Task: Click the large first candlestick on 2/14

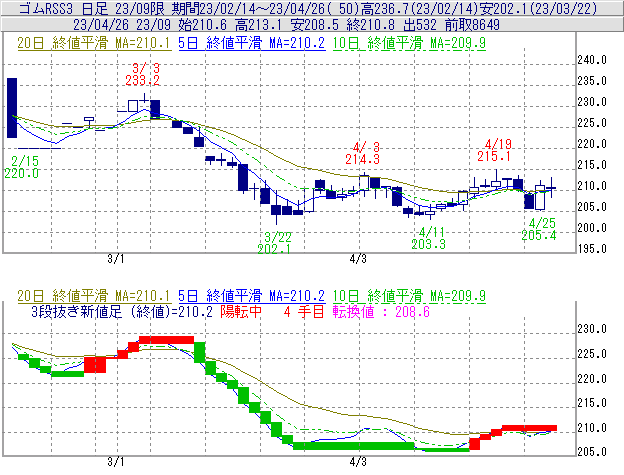Action: tap(12, 108)
